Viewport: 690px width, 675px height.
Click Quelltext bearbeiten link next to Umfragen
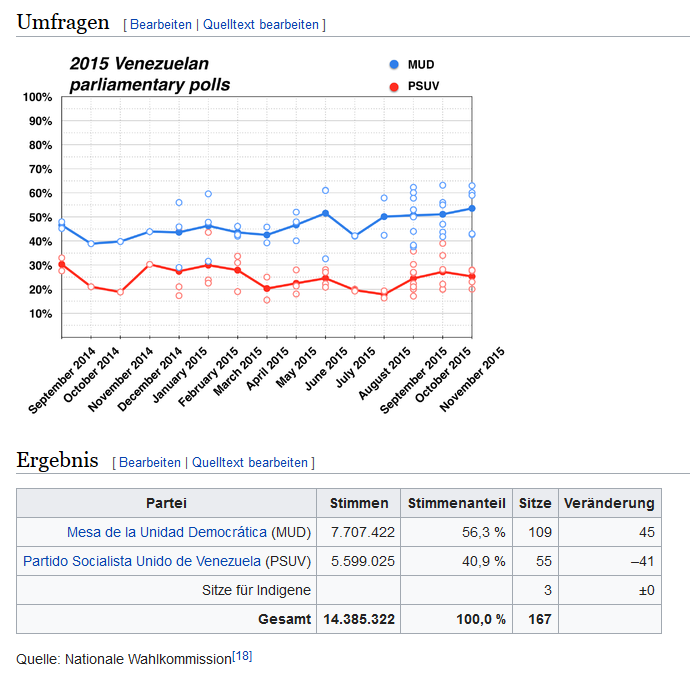pyautogui.click(x=261, y=25)
